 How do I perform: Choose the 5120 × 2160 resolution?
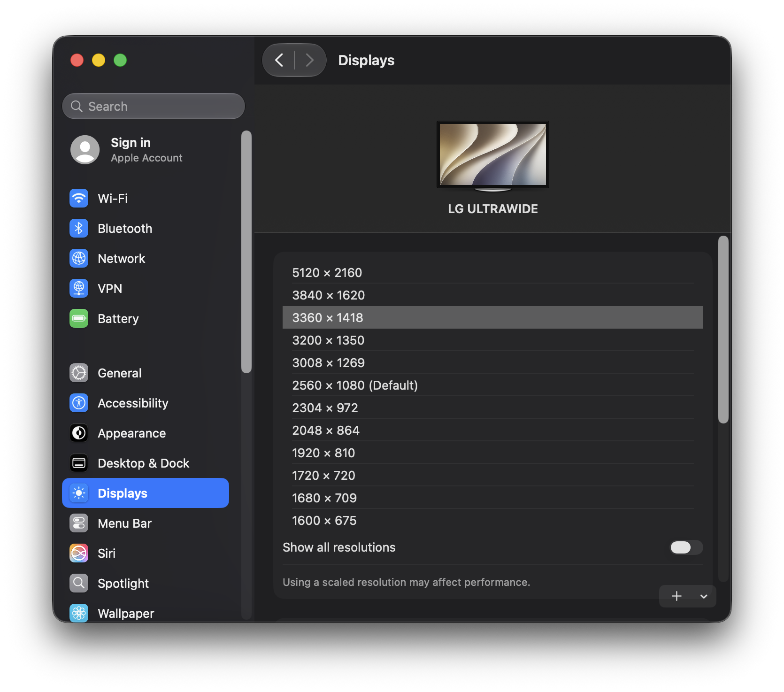coord(492,272)
